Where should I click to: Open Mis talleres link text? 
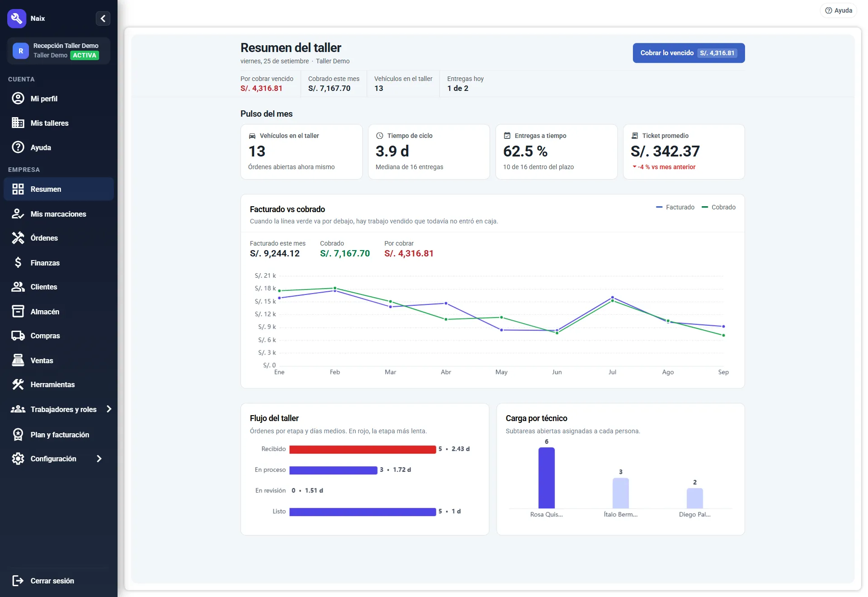[50, 123]
